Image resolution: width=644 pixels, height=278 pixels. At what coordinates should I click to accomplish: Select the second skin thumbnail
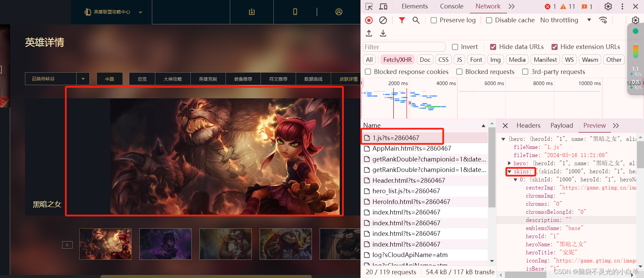tap(165, 244)
